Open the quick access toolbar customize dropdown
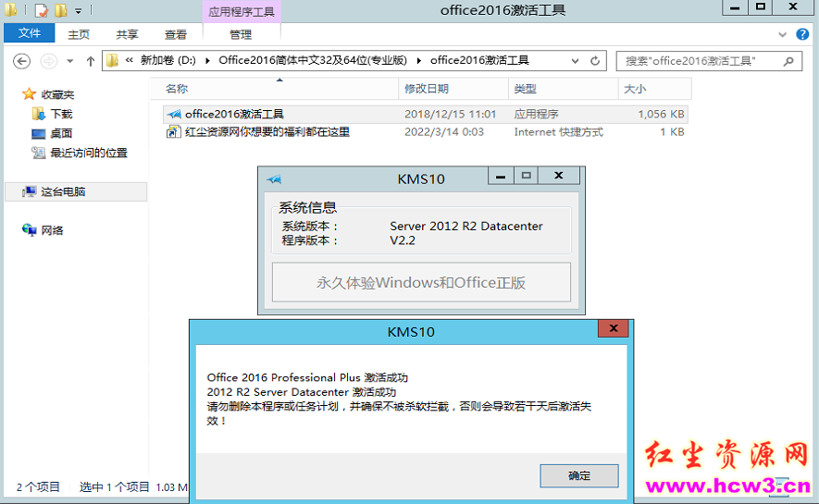 (78, 11)
